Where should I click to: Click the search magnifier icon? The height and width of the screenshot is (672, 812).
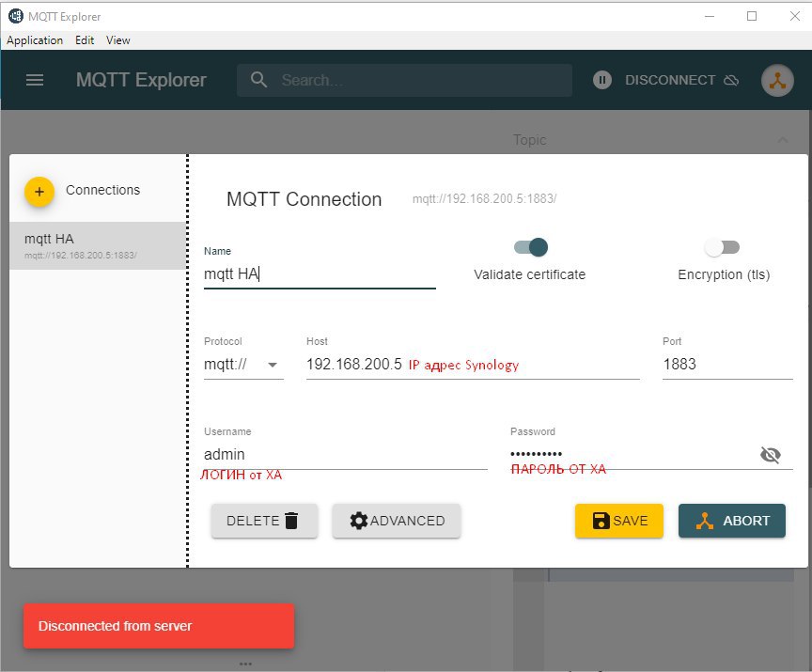258,80
